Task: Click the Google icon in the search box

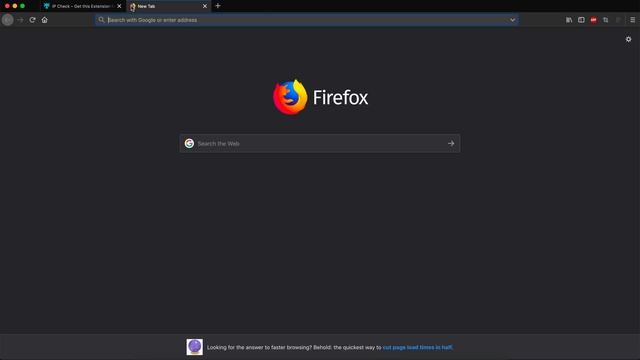Action: click(189, 143)
